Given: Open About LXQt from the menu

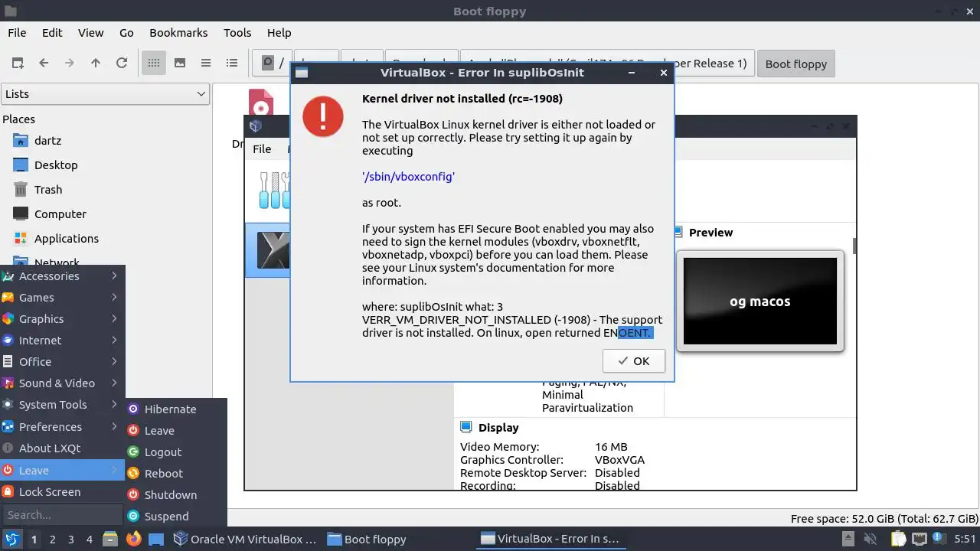Looking at the screenshot, I should coord(62,448).
